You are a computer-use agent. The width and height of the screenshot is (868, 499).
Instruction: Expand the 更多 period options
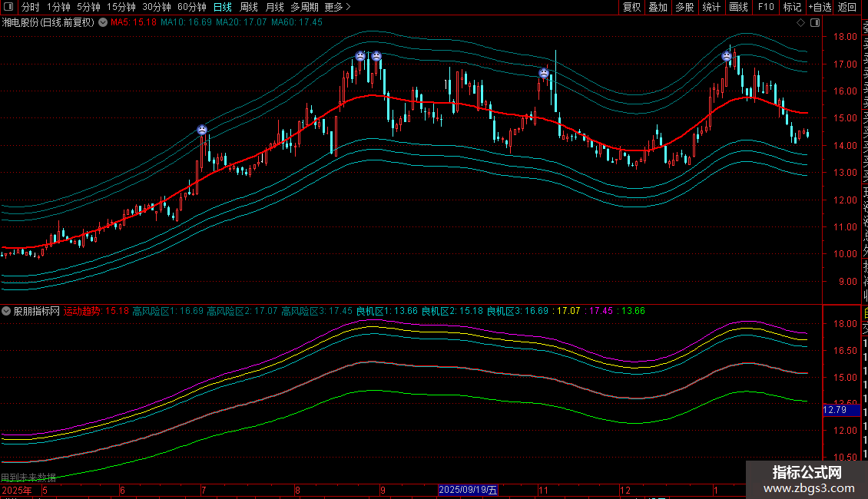pos(338,7)
